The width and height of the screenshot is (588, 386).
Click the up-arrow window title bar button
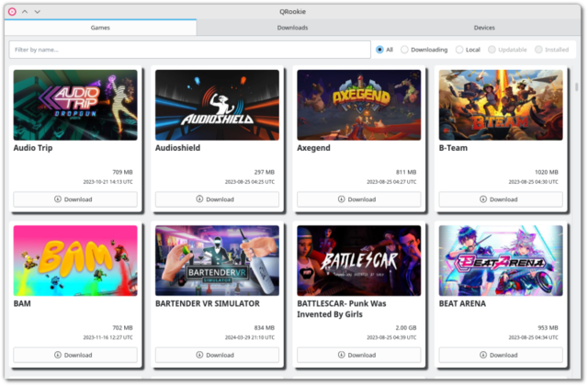coord(25,12)
